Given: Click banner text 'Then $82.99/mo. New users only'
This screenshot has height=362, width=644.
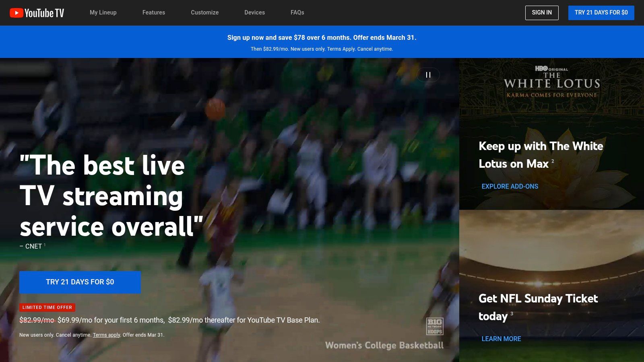Looking at the screenshot, I should [322, 49].
